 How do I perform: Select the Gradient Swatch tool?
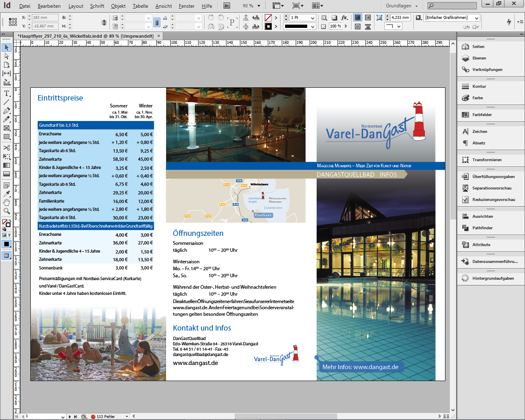coord(7,165)
